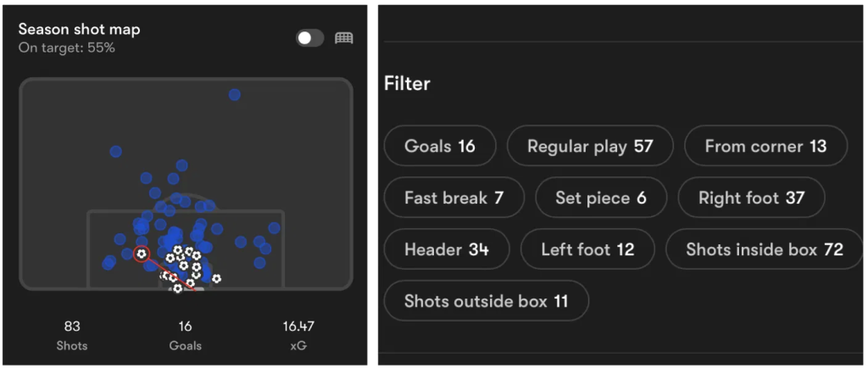Viewport: 868px width, 369px height.
Task: Select Shots outside box 11 filter
Action: click(485, 301)
